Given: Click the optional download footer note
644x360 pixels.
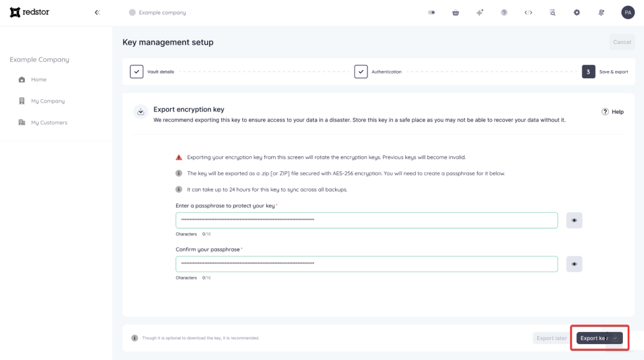Looking at the screenshot, I should pyautogui.click(x=201, y=338).
